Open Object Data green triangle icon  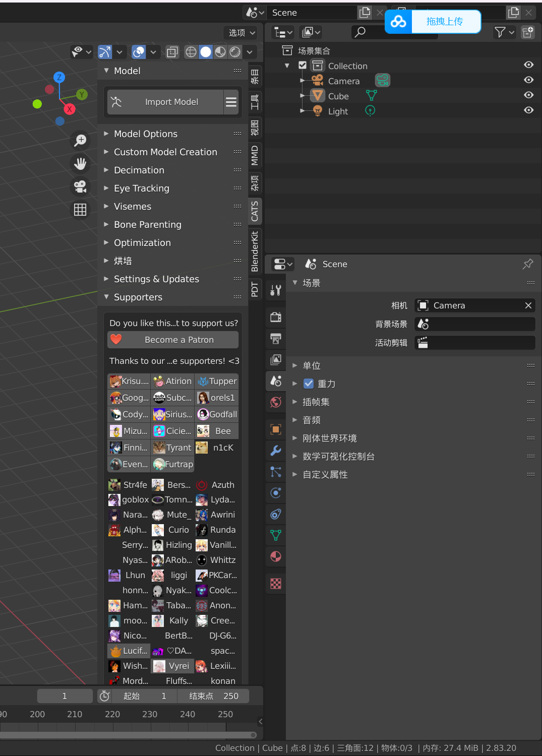[276, 535]
